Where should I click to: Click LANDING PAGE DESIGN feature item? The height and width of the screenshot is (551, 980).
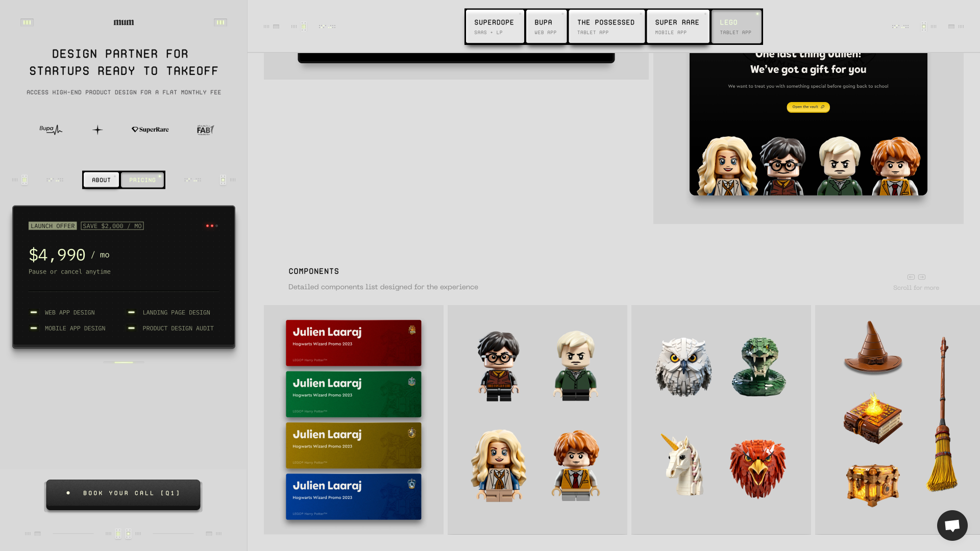169,312
